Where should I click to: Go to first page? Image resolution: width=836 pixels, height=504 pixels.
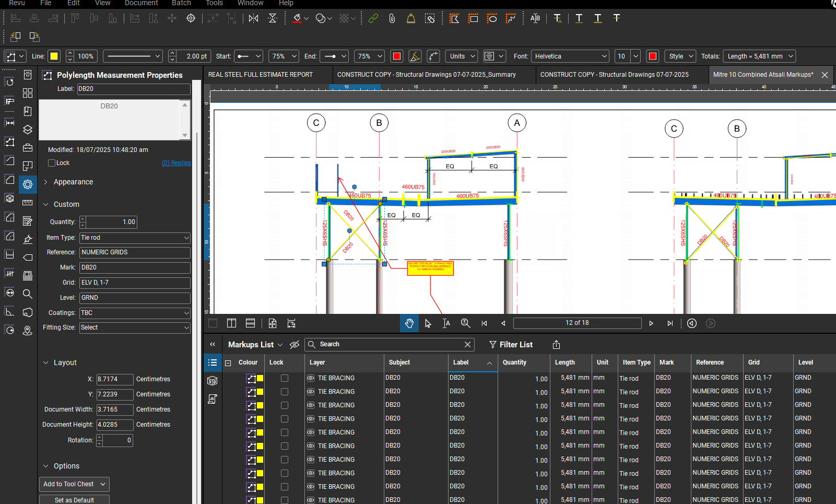point(484,323)
